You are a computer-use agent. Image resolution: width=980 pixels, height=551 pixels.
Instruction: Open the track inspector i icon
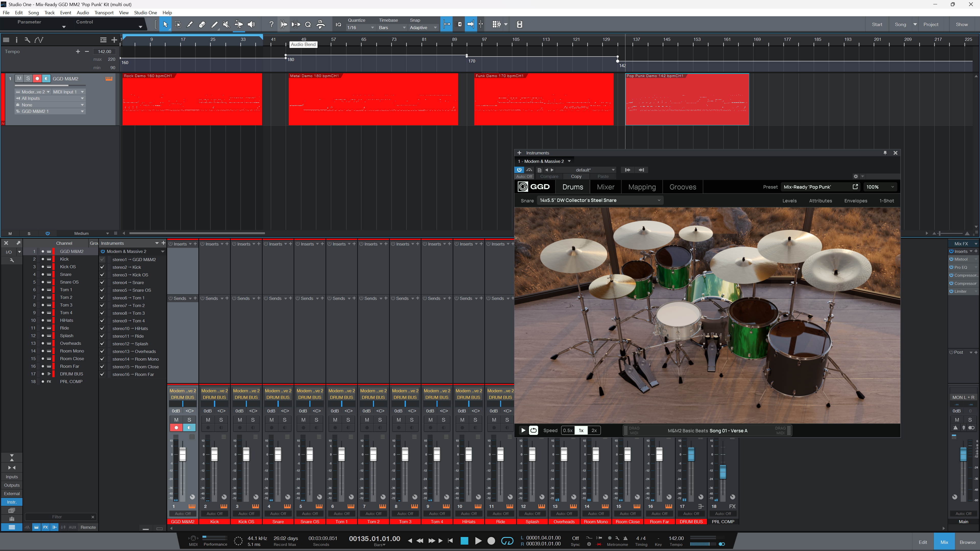(x=16, y=40)
